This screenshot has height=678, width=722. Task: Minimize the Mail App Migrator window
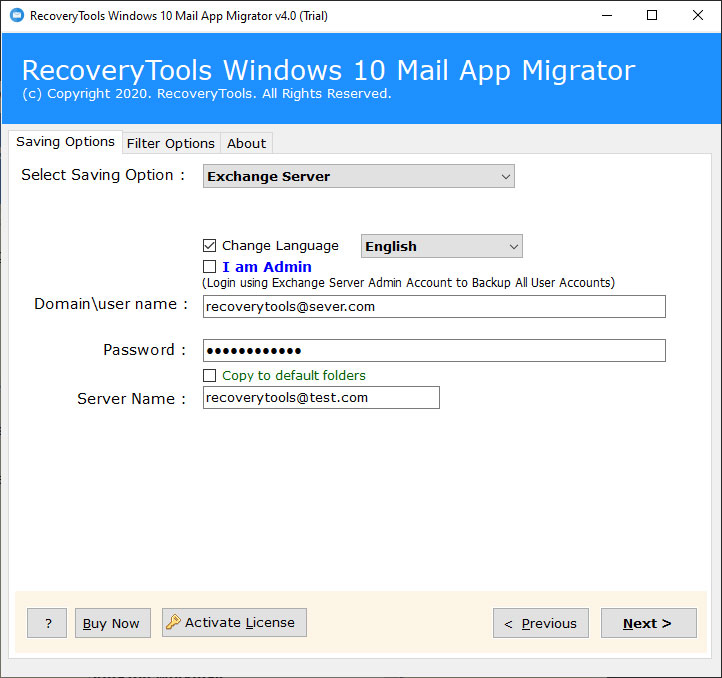point(607,16)
